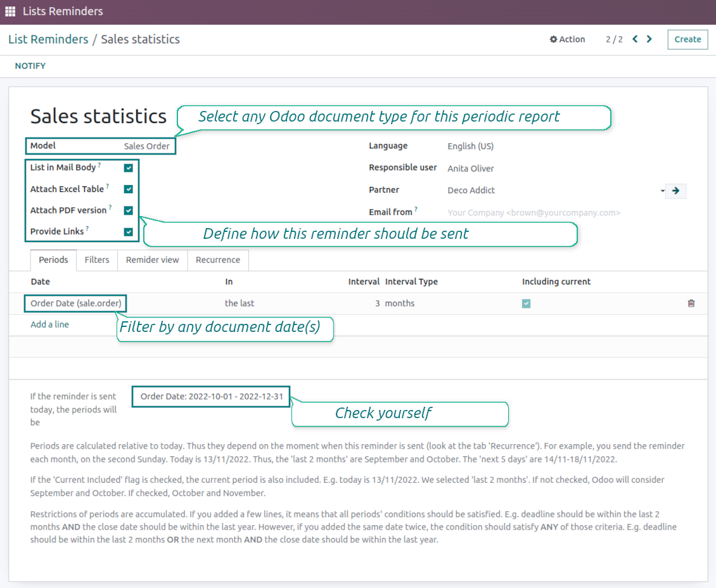
Task: Click Email from help question mark
Action: click(x=416, y=209)
